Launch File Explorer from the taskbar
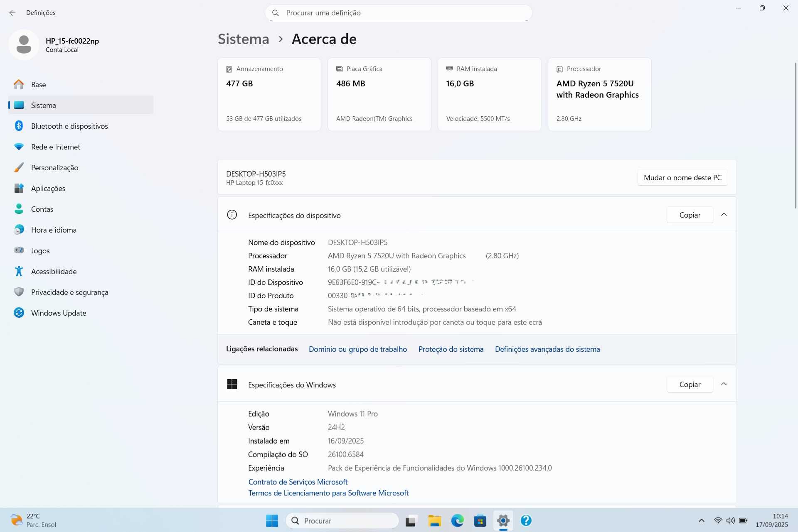The height and width of the screenshot is (532, 798). pos(434,520)
